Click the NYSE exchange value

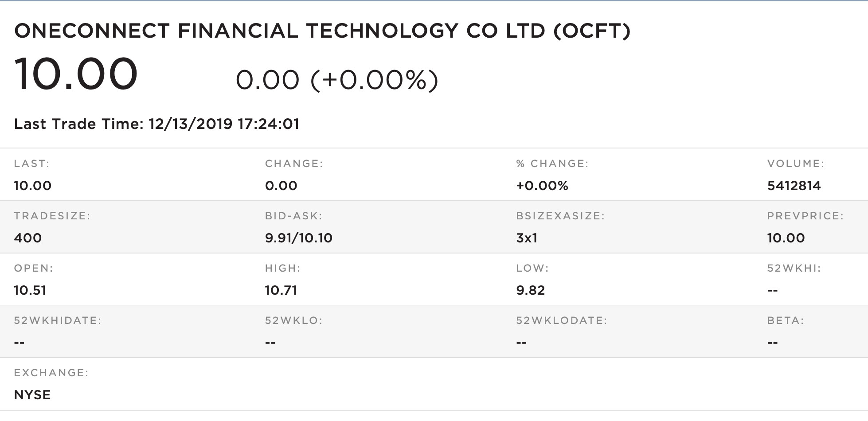point(32,395)
